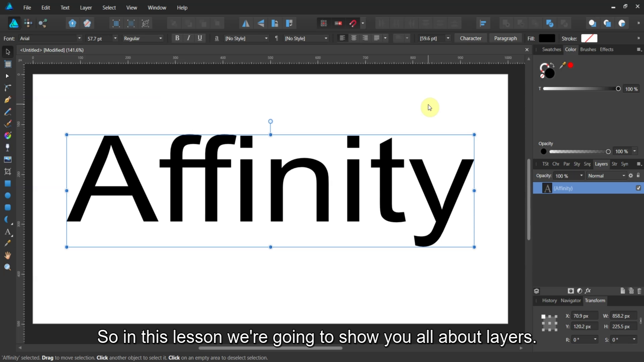Click Flip Horizontal in toolbar

point(246,23)
